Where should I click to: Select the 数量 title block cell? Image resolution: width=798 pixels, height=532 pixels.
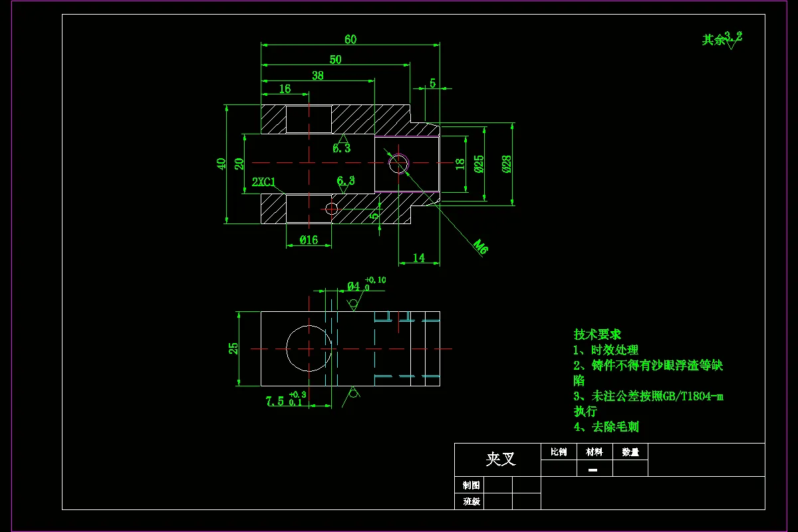tap(630, 452)
